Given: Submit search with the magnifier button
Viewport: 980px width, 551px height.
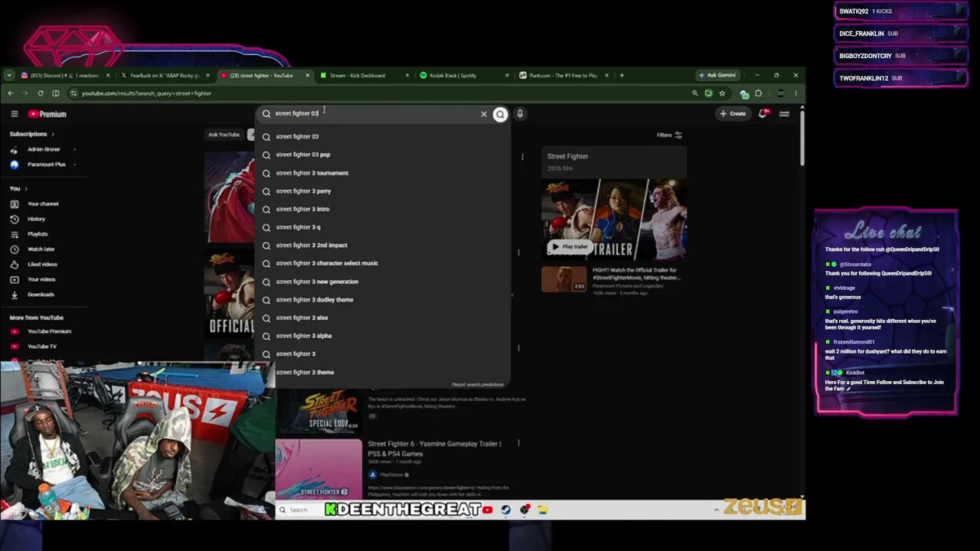Looking at the screenshot, I should 500,114.
